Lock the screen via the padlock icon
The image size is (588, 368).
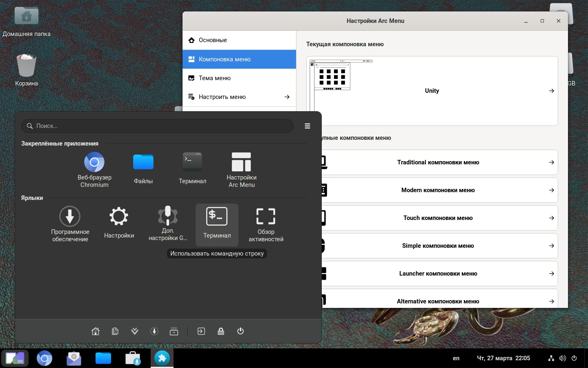click(x=221, y=331)
